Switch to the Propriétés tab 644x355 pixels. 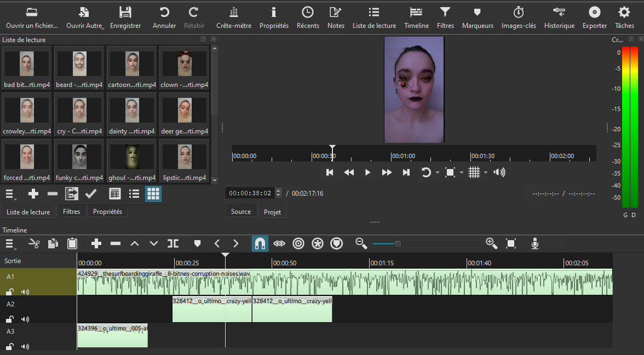tap(107, 212)
